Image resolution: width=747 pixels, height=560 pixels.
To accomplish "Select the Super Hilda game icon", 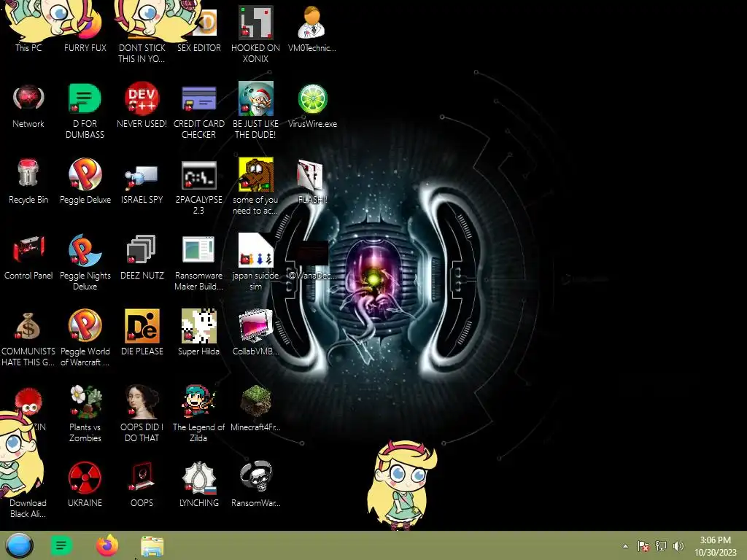I will 198,332.
